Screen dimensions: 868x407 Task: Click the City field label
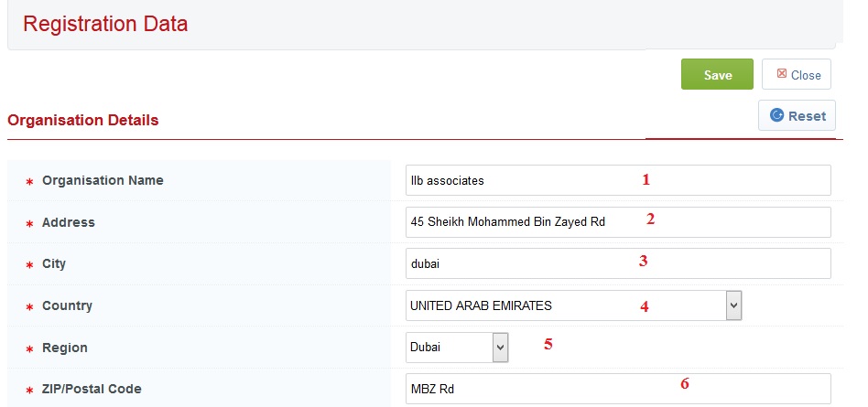[54, 264]
